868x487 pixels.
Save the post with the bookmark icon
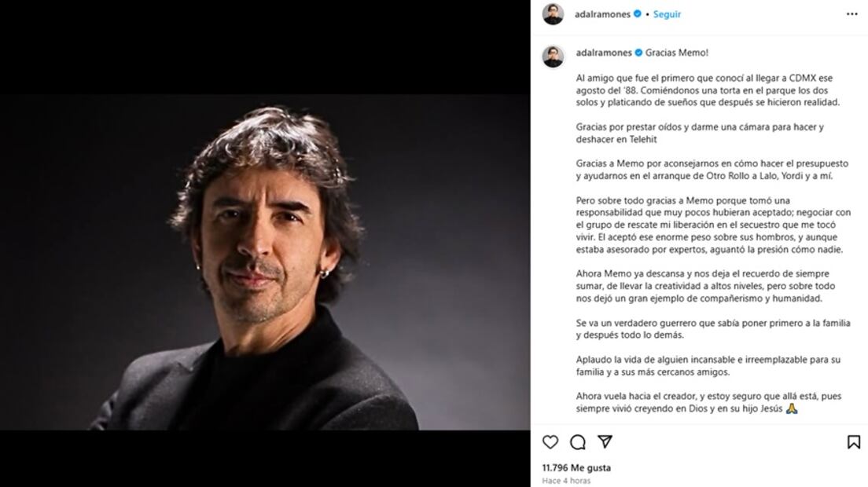coord(854,441)
